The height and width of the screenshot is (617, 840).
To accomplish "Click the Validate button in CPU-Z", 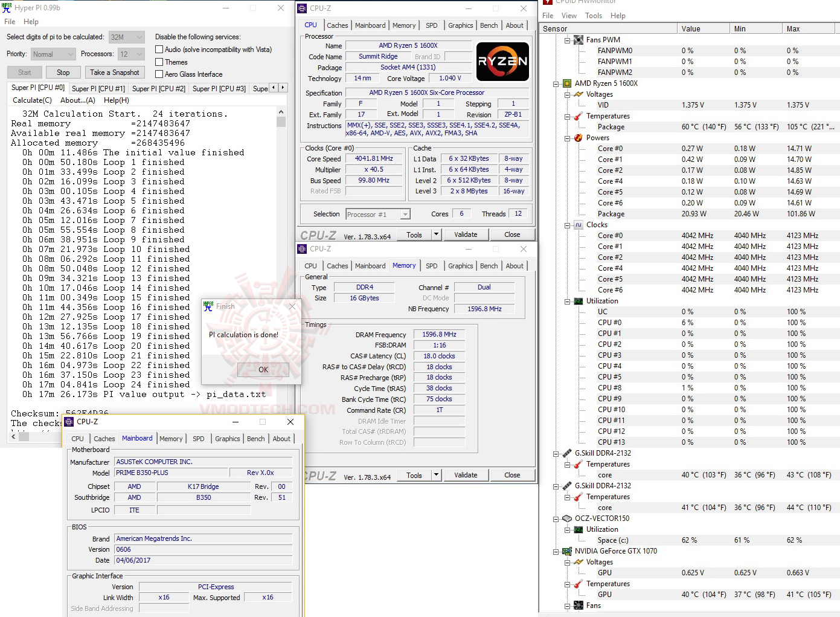I will (466, 234).
